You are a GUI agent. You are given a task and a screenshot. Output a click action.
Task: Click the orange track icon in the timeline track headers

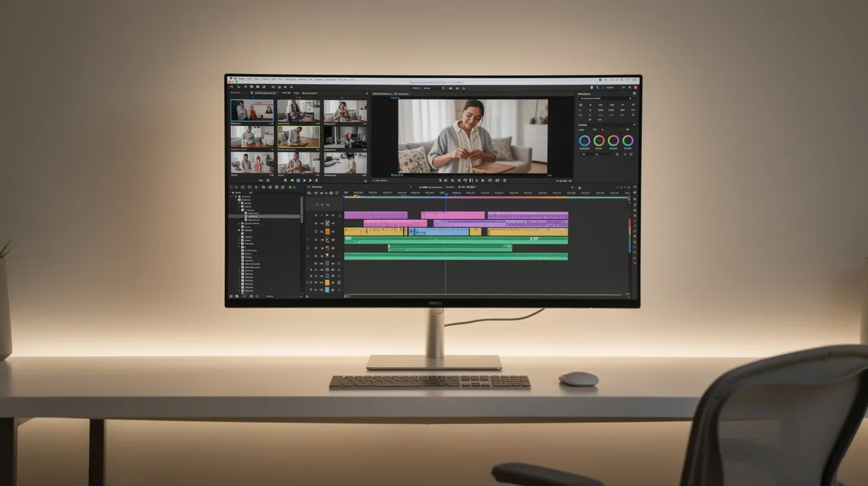tap(327, 231)
